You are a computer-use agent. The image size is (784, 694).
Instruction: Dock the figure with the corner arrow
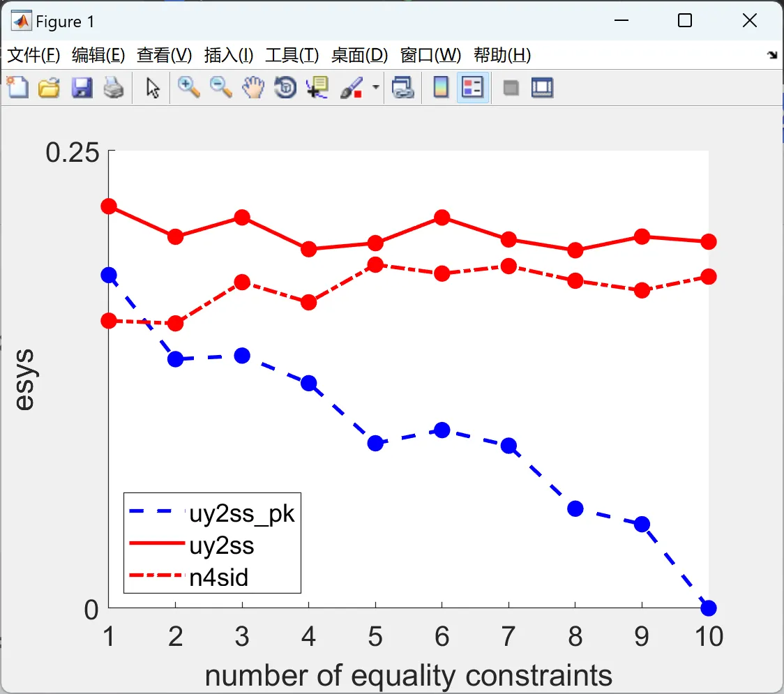pyautogui.click(x=772, y=55)
